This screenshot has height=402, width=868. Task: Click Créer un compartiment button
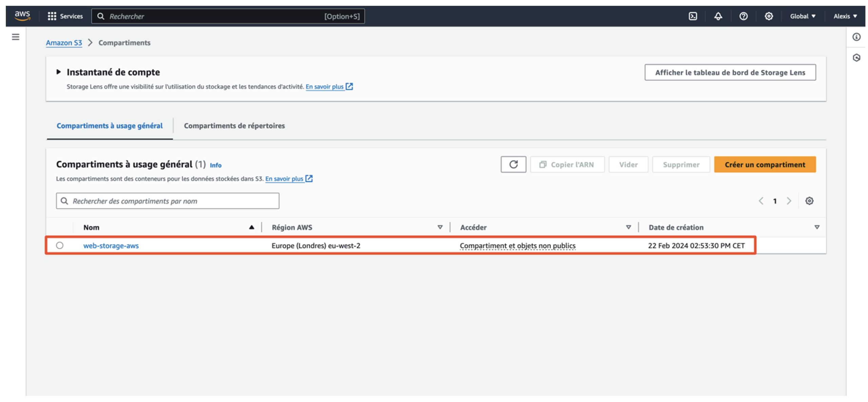click(765, 165)
